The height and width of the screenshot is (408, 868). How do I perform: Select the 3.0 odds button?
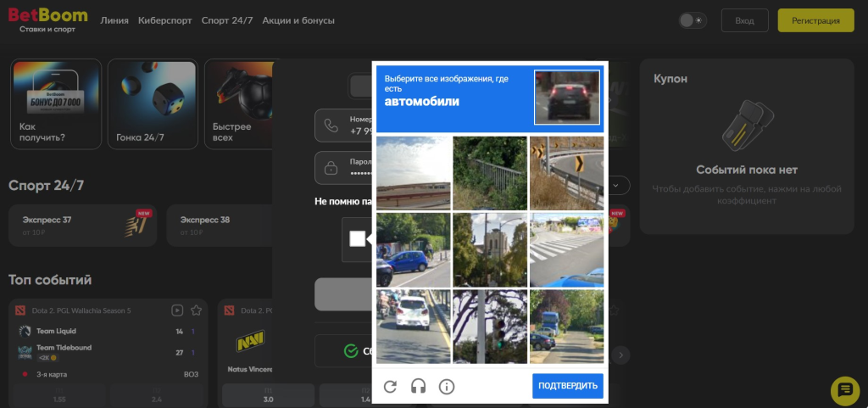click(268, 396)
